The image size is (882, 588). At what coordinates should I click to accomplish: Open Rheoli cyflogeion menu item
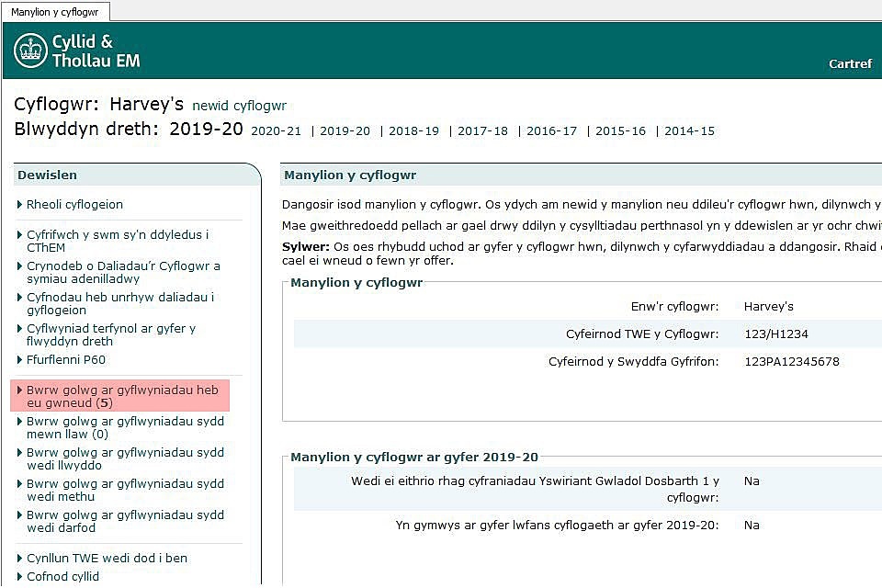click(x=74, y=204)
